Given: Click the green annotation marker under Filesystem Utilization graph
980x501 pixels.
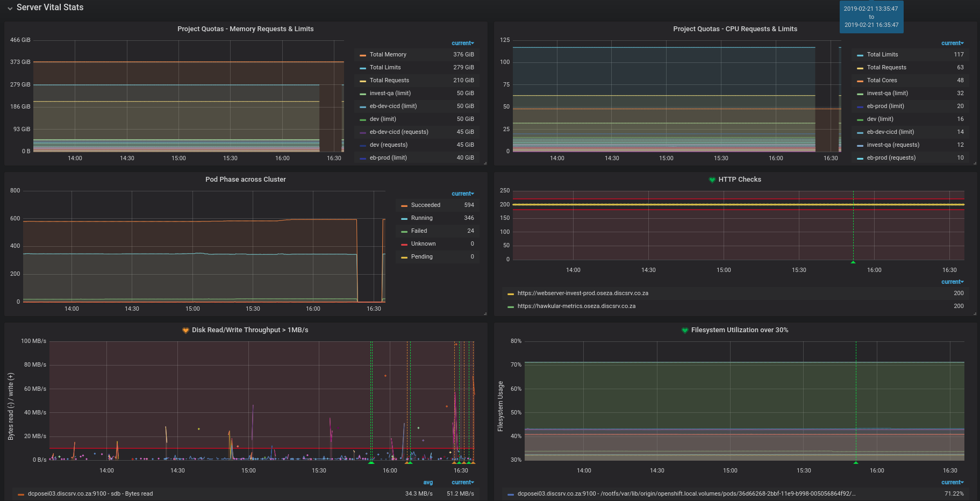Looking at the screenshot, I should click(x=856, y=462).
